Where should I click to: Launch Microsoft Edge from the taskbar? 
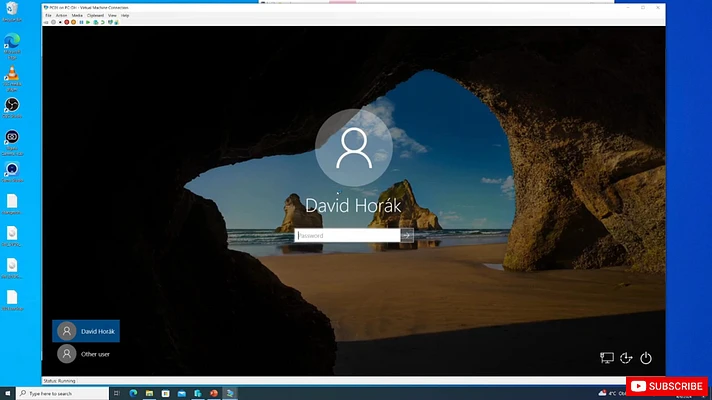[x=133, y=393]
